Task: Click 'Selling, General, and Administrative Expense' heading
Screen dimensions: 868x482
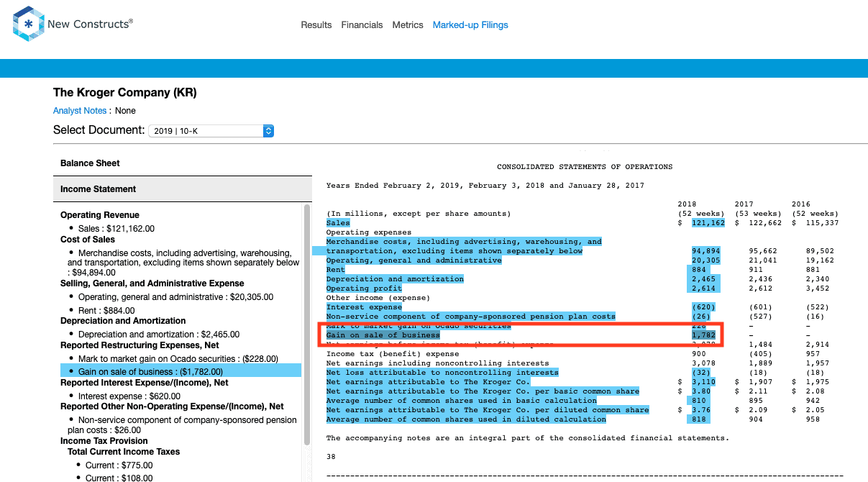Action: 152,283
